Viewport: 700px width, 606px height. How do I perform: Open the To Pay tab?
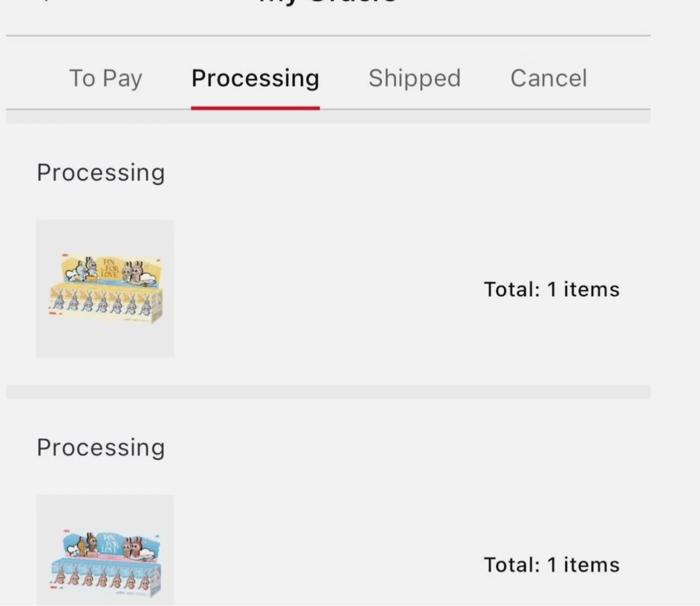click(x=105, y=79)
